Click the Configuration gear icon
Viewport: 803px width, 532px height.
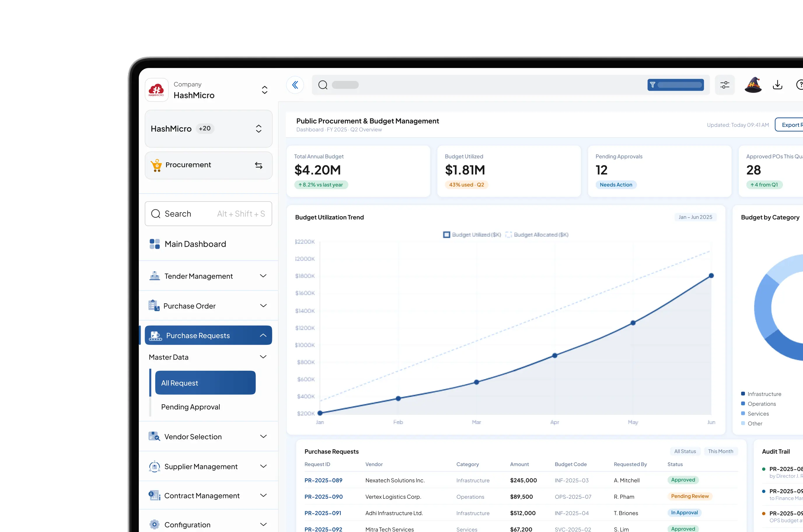(x=154, y=524)
